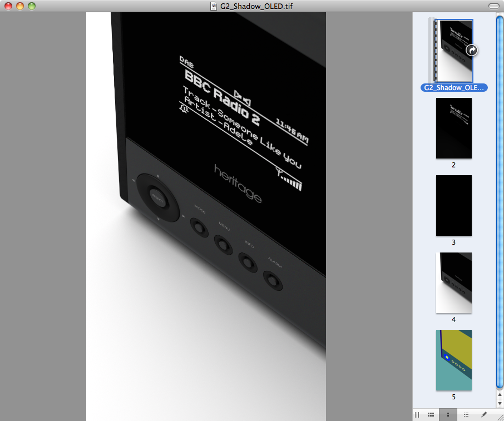
Task: Toggle the toolbar with the pill button
Action: click(493, 6)
